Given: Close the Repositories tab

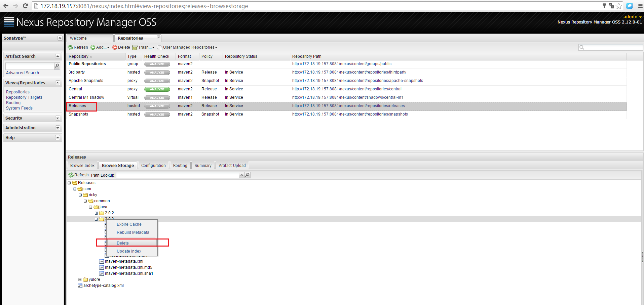Looking at the screenshot, I should click(158, 37).
